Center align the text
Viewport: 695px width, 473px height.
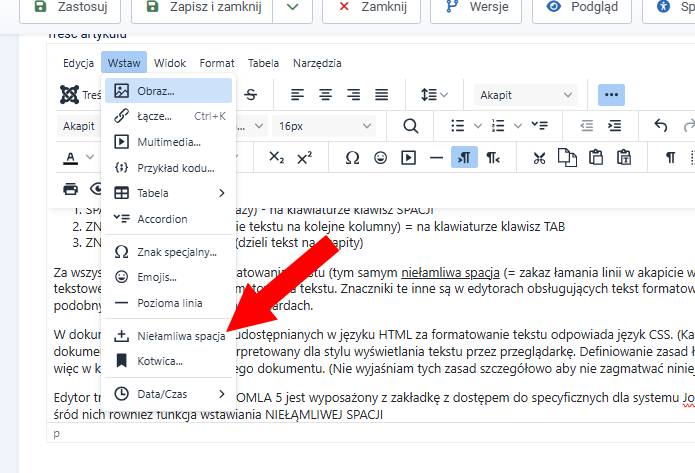tap(325, 95)
